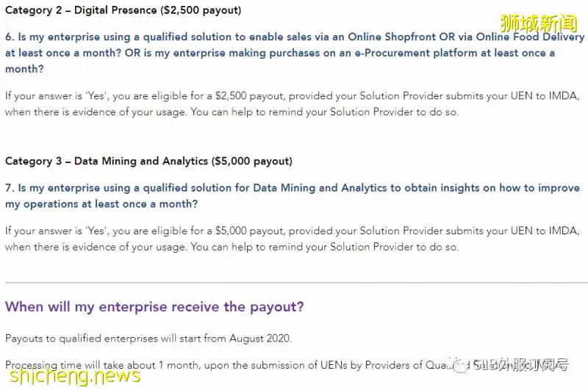Click the Category 3 – Data Mining heading
The height and width of the screenshot is (390, 588).
pos(148,161)
